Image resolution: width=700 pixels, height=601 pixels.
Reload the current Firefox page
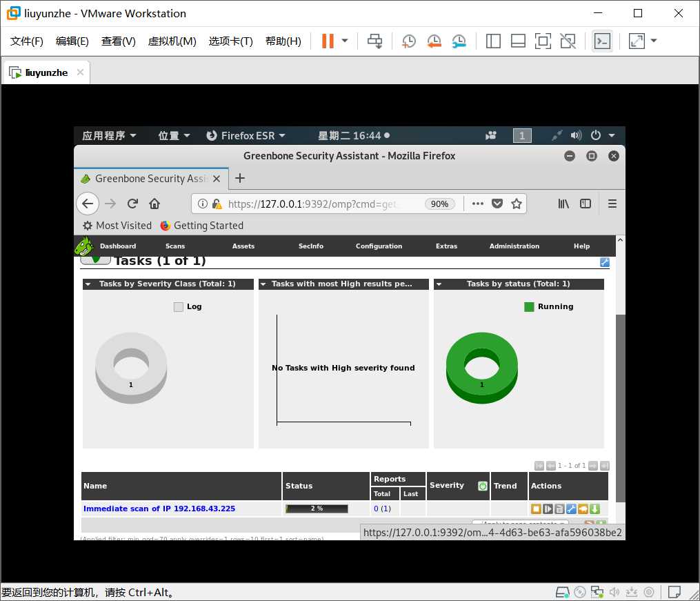132,204
